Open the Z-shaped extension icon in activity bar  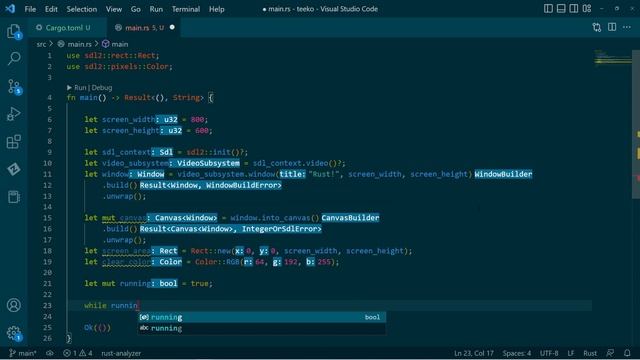point(14,169)
